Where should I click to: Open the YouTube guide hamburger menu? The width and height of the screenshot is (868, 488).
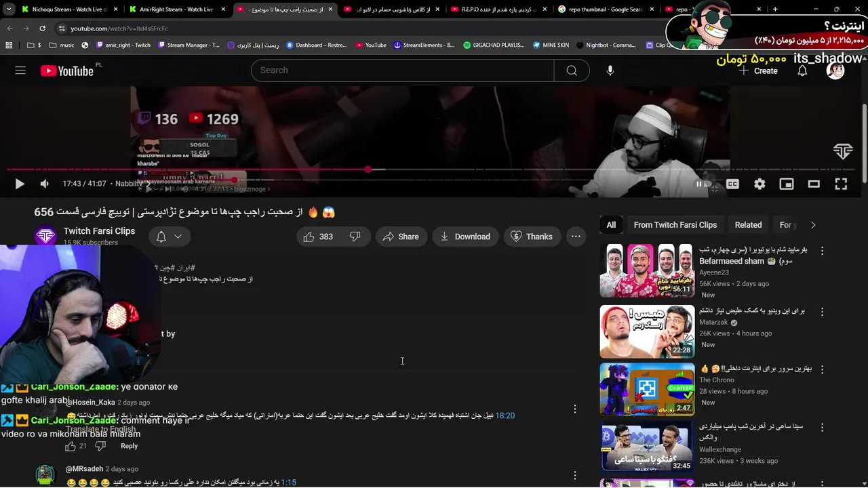pyautogui.click(x=20, y=70)
